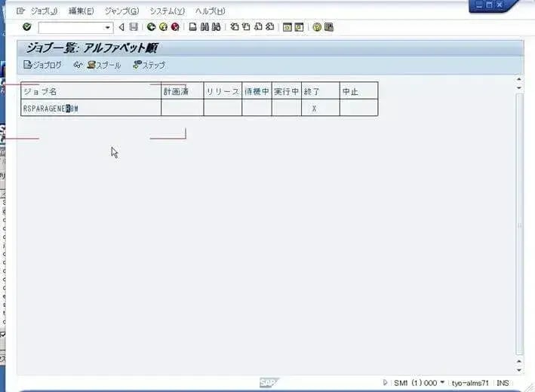Click the green Back arrow icon

(x=151, y=27)
